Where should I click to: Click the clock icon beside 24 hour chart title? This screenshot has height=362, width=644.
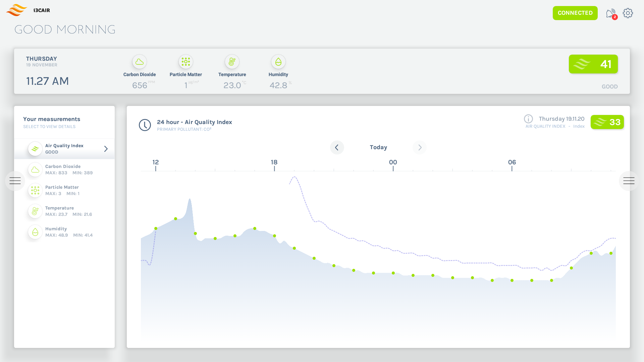pyautogui.click(x=145, y=125)
